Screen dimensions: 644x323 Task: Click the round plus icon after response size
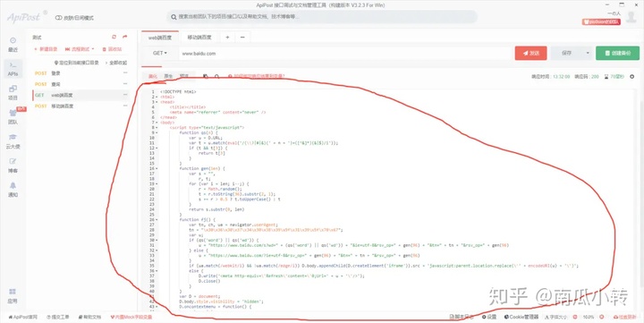pyautogui.click(x=631, y=76)
